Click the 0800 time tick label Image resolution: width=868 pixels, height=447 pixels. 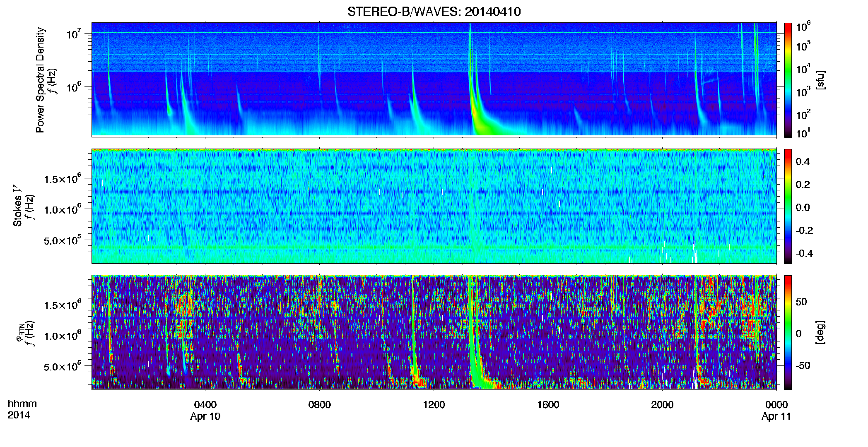pos(320,404)
